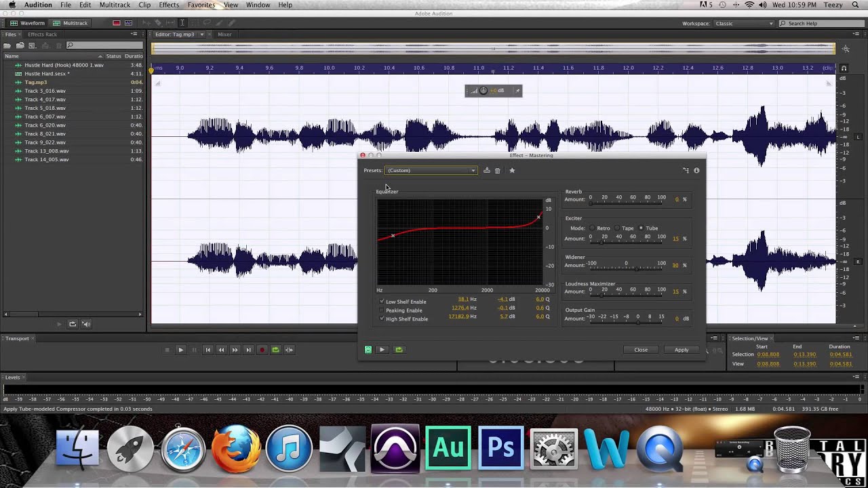Select Tape exciter mode
The width and height of the screenshot is (868, 488).
[617, 228]
